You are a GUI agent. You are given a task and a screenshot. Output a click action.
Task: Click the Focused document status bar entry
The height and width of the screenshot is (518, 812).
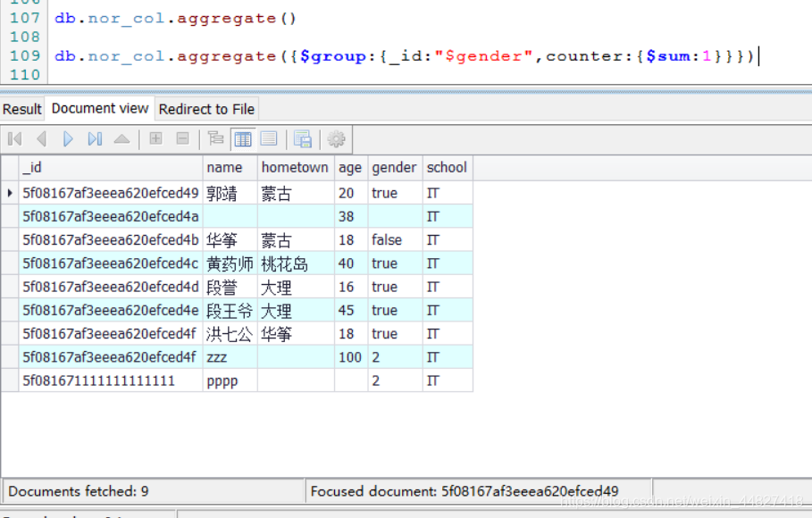pos(465,491)
